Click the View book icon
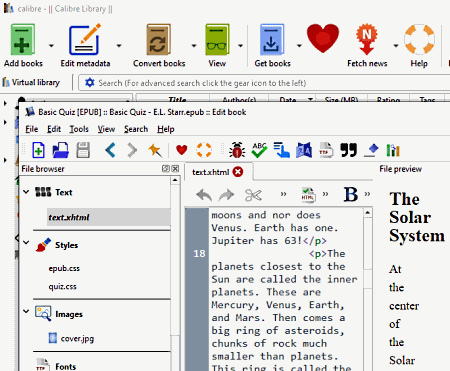The width and height of the screenshot is (450, 371). point(217,39)
